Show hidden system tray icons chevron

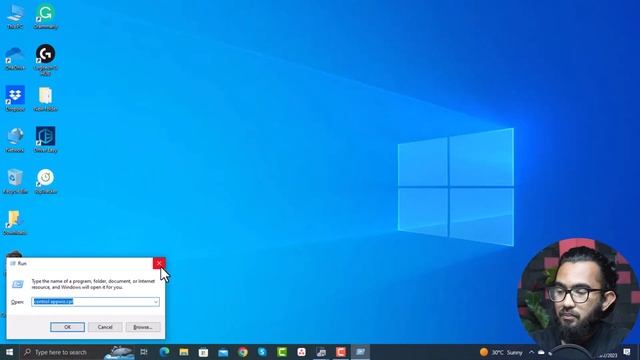[x=531, y=352]
